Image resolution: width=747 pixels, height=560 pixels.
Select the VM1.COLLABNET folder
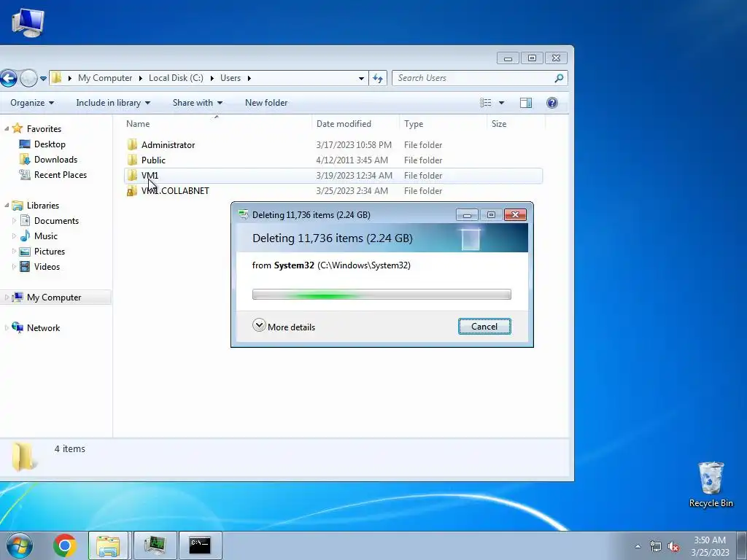tap(175, 190)
